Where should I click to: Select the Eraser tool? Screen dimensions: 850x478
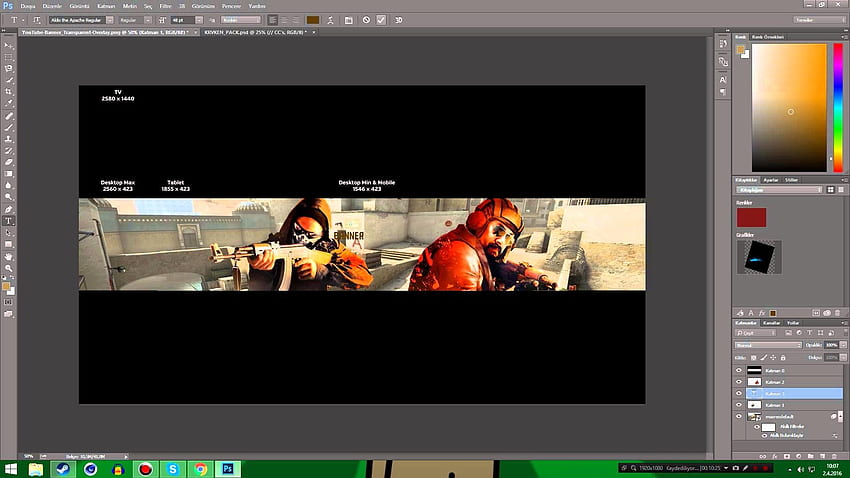tap(9, 162)
